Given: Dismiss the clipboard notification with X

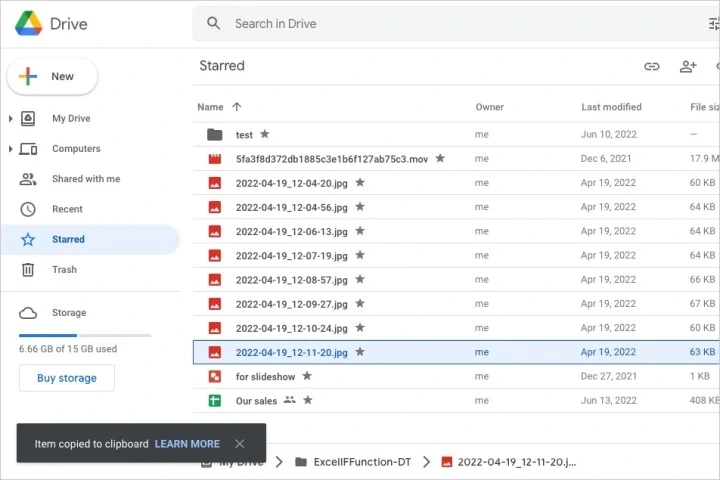Looking at the screenshot, I should click(x=240, y=444).
